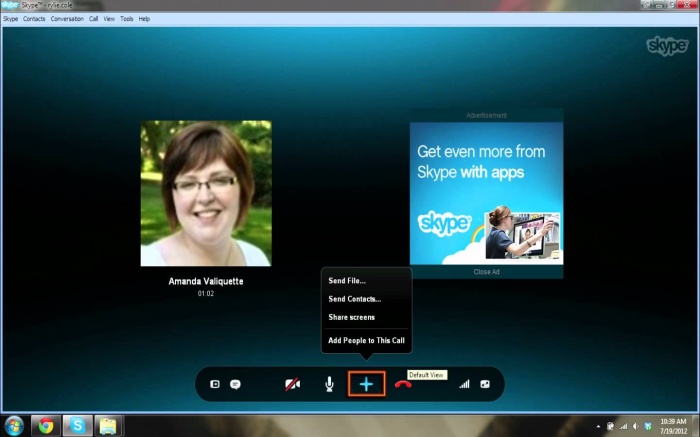Click the blue plus button in call toolbar
The width and height of the screenshot is (700, 437).
[367, 384]
